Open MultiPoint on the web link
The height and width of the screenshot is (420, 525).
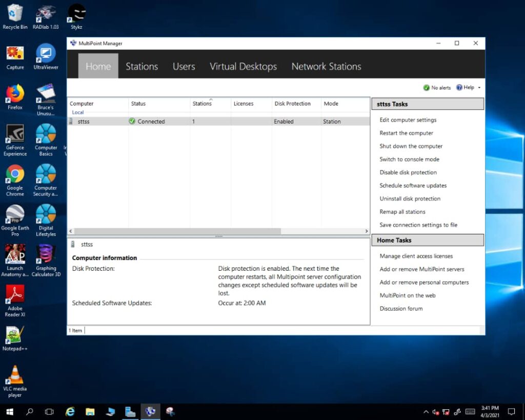tap(408, 295)
